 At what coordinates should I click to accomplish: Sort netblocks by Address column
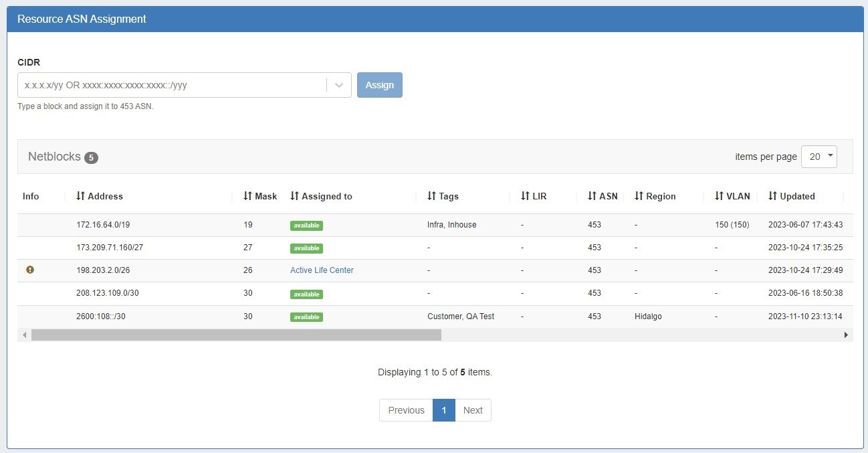coord(100,196)
